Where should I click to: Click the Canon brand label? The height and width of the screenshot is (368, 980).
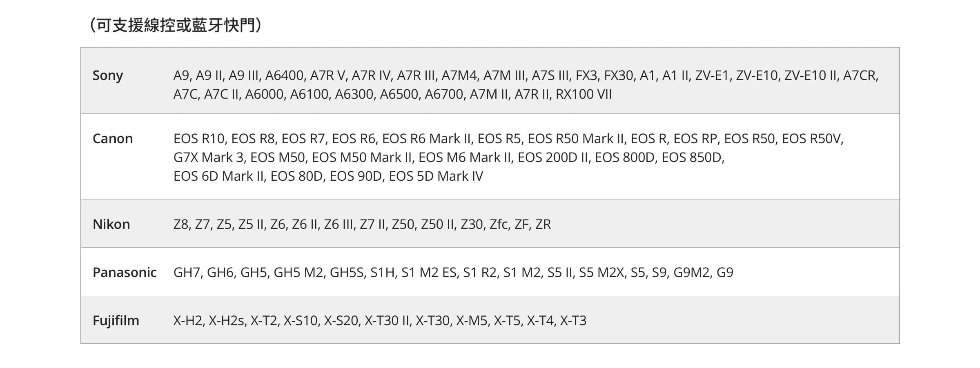click(113, 139)
